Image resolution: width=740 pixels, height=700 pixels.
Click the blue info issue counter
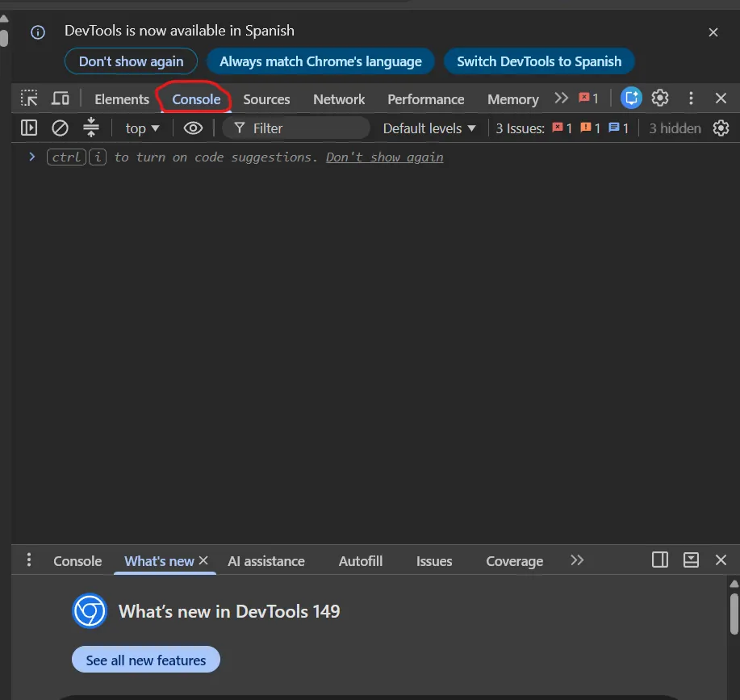(x=619, y=128)
